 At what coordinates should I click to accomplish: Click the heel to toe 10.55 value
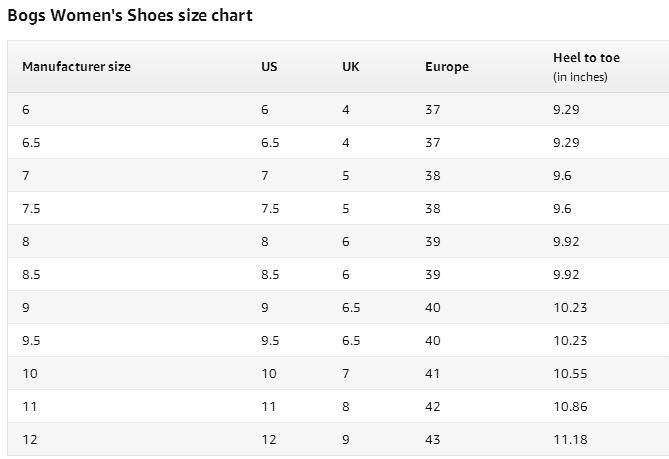tap(569, 374)
